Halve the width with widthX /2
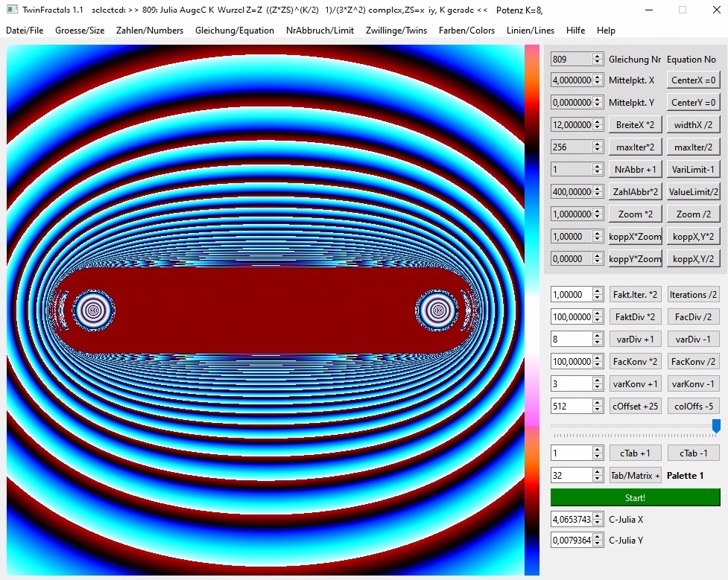 [693, 125]
